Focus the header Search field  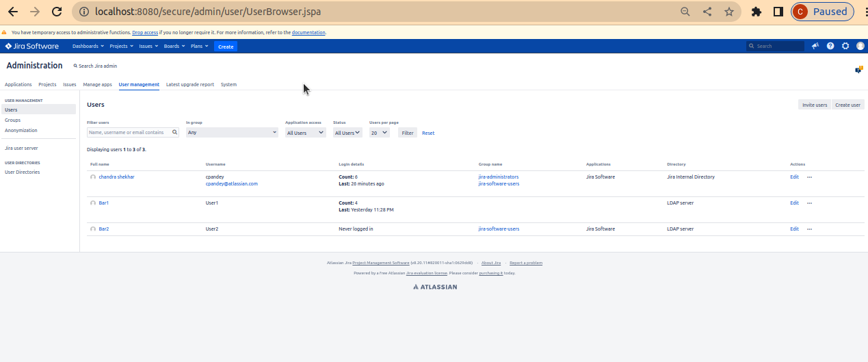776,47
